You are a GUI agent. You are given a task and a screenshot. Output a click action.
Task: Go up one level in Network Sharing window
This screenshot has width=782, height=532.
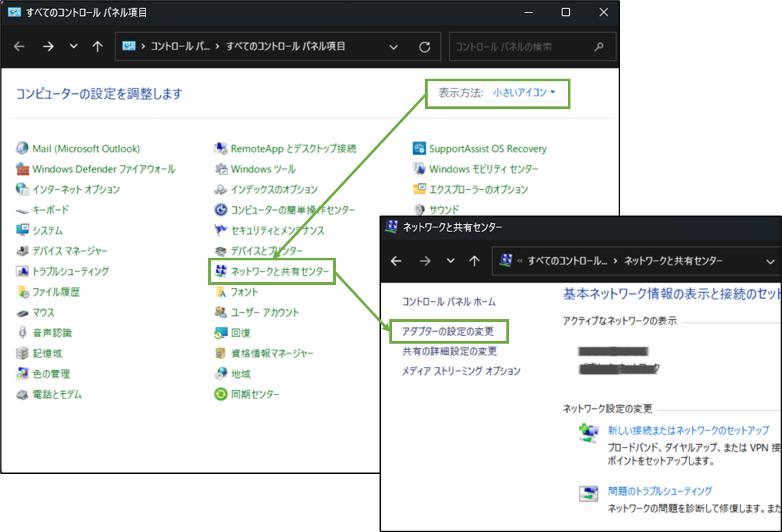click(474, 261)
